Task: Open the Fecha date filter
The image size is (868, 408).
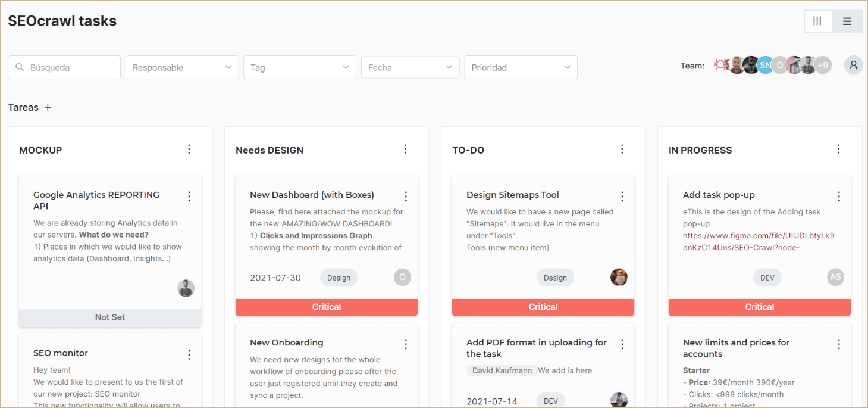Action: tap(411, 67)
